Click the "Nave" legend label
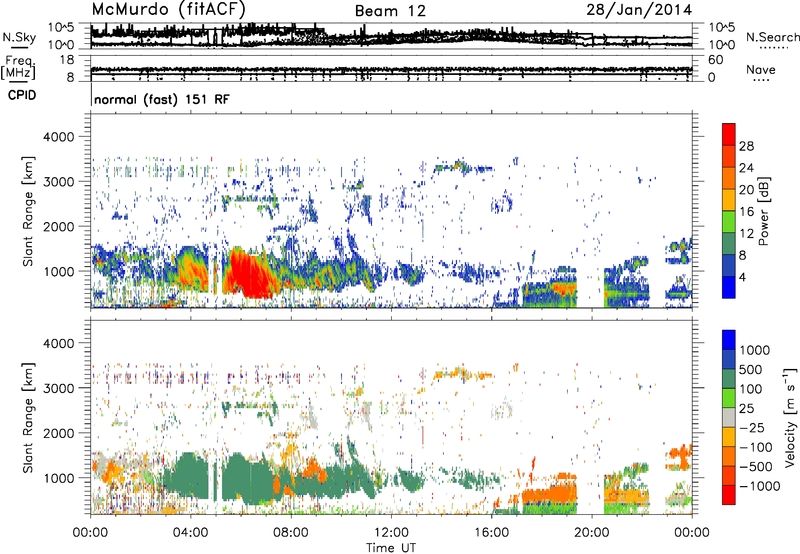Screen dimensions: 800x554 (761, 70)
